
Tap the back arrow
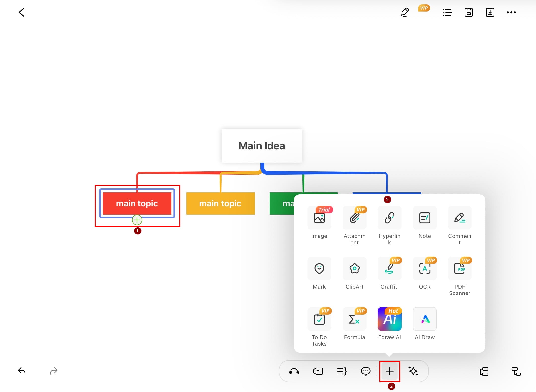click(x=22, y=12)
